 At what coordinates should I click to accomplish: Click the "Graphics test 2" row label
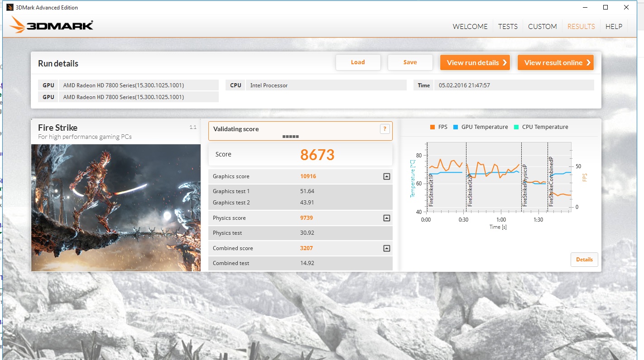point(231,203)
